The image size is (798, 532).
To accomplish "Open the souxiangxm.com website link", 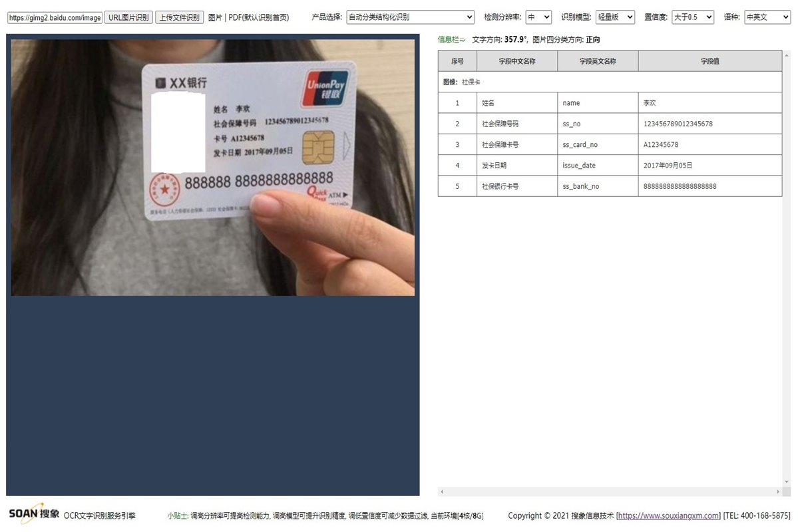I will click(668, 515).
